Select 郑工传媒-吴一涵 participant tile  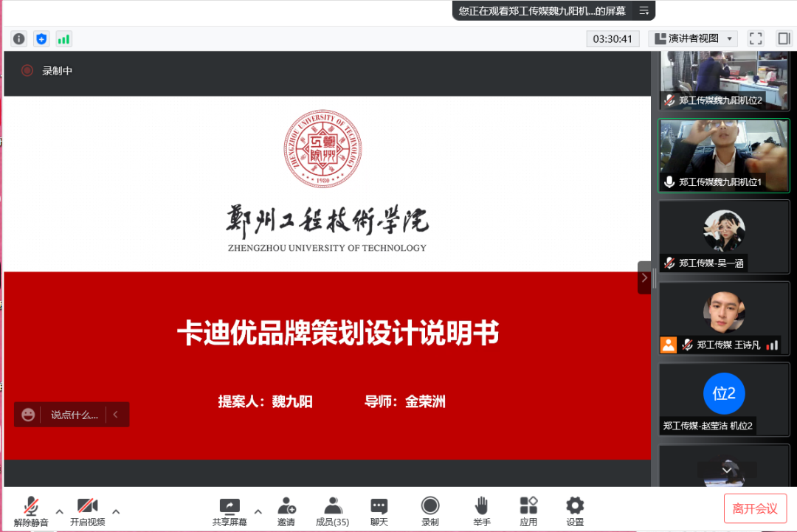coord(724,238)
